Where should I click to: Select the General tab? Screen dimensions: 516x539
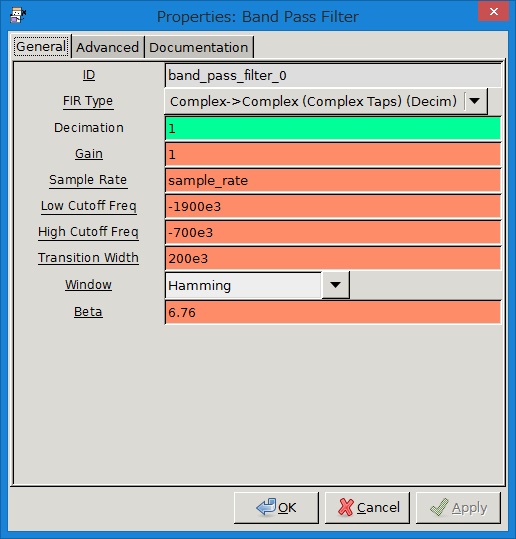pyautogui.click(x=41, y=46)
